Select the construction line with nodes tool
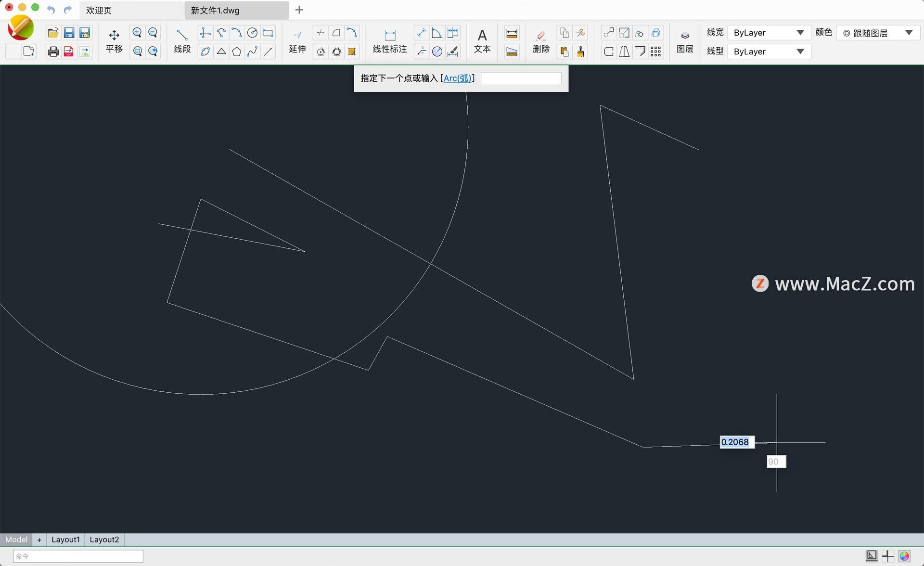 pos(205,33)
